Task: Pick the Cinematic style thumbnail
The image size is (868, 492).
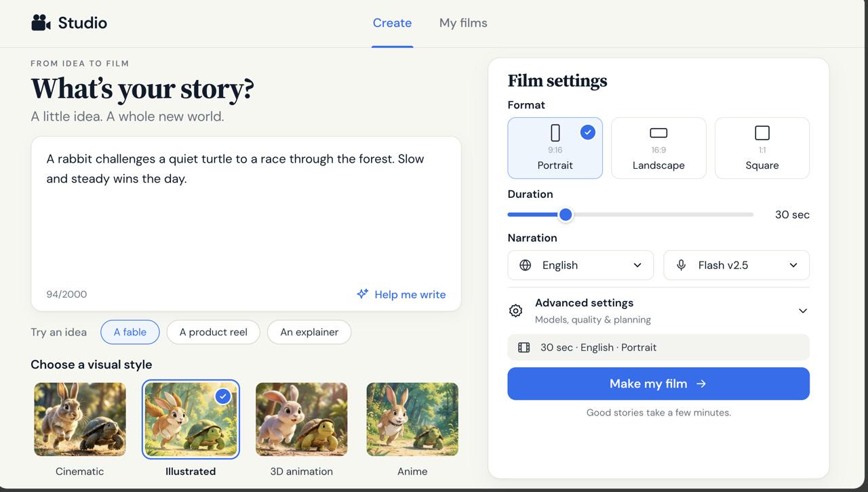Action: (x=80, y=419)
